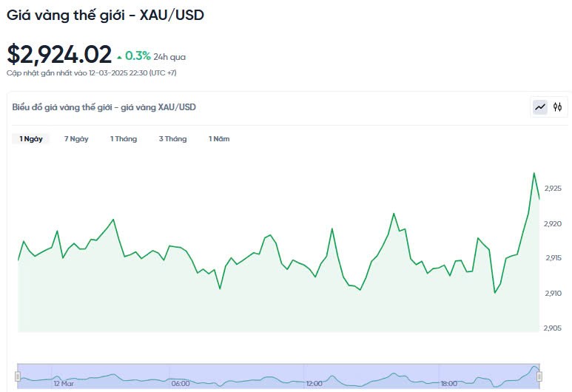Click the 2,925 label on price axis
Viewport: 572px width, 392px height.
pyautogui.click(x=554, y=189)
